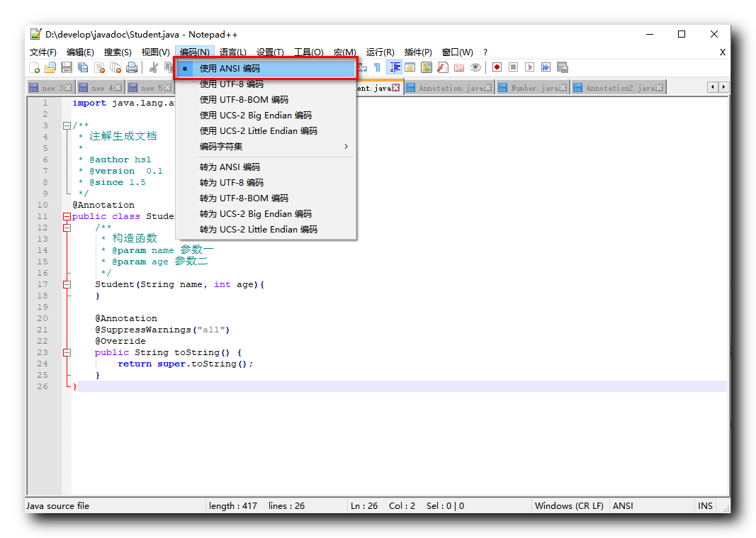
Task: Close the Annotation.java tab
Action: pyautogui.click(x=488, y=88)
